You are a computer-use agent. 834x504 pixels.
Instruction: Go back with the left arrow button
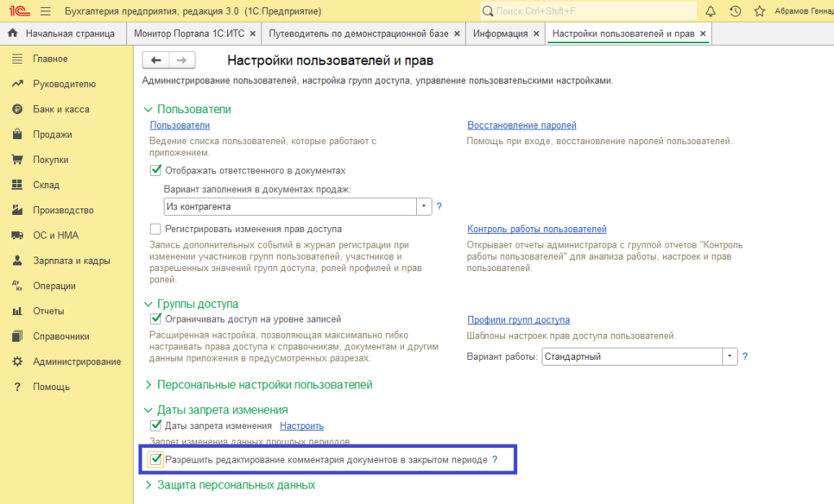tap(156, 60)
